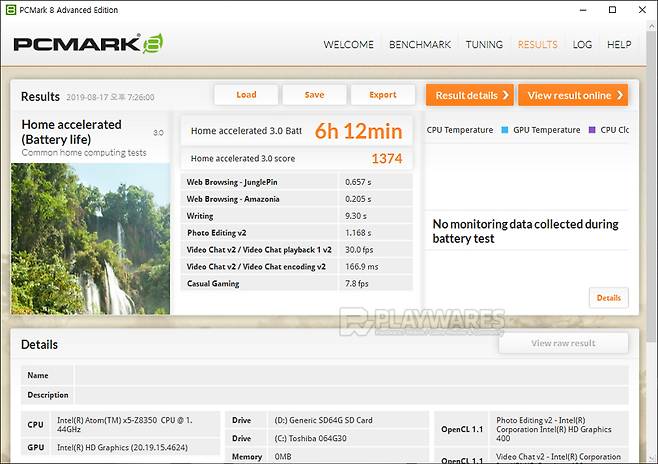Screen dimensions: 658x464
Task: Click the waterfall benchmark thumbnail image
Action: click(x=90, y=238)
